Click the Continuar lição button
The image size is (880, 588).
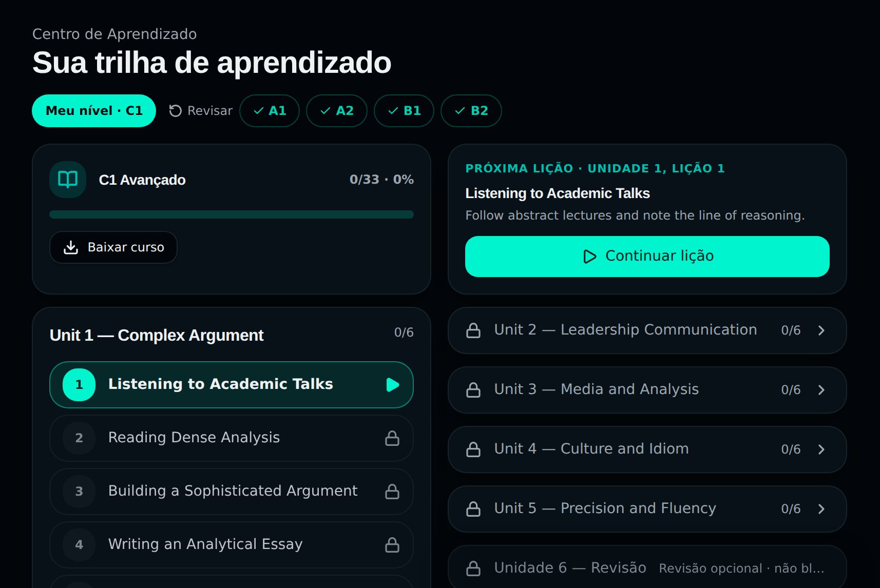[647, 257]
